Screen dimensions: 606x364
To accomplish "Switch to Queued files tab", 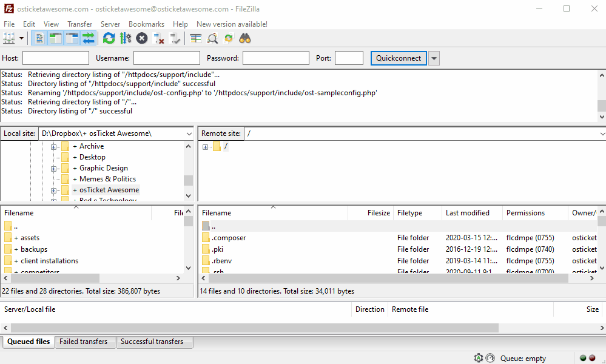I will tap(29, 342).
